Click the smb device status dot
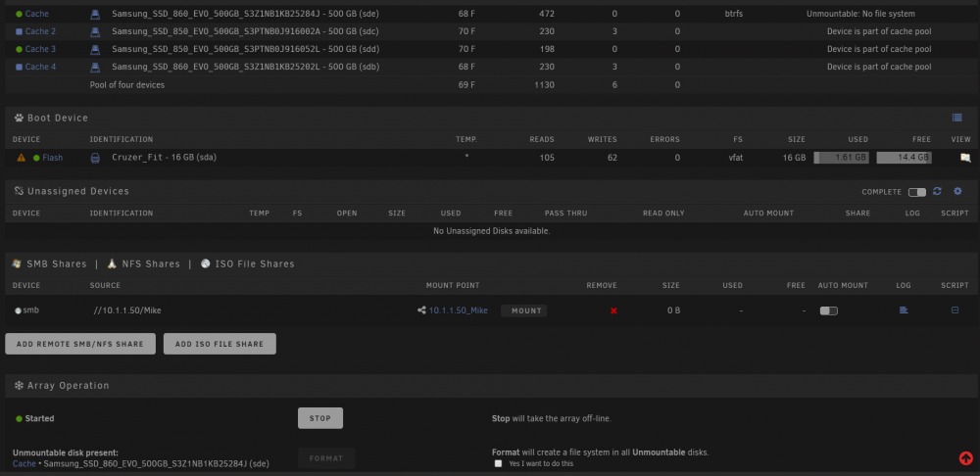980x476 pixels. pos(18,310)
